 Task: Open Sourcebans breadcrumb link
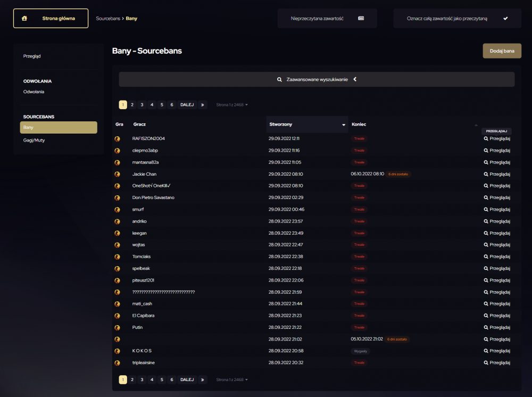(x=108, y=18)
